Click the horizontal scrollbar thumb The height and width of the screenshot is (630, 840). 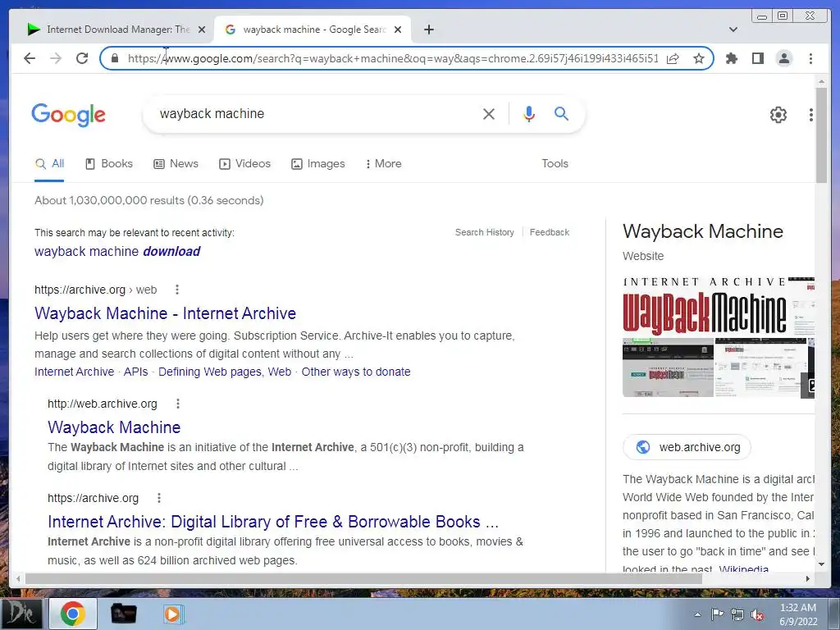(363, 578)
